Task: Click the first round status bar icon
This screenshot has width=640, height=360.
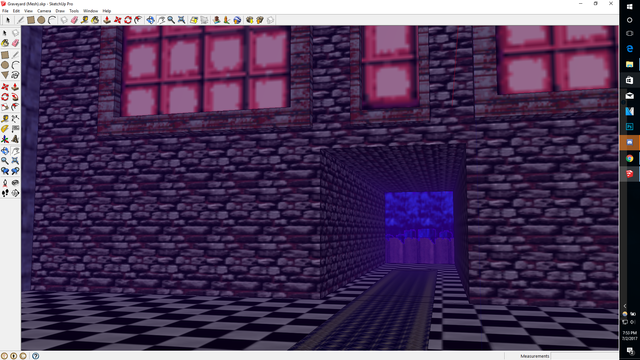Action: (4, 356)
